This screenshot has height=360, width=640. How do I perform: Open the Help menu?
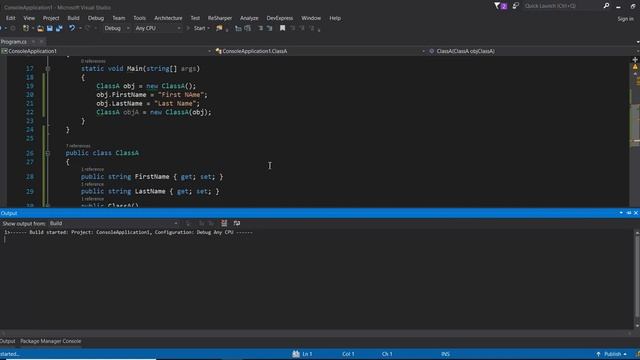coord(335,18)
